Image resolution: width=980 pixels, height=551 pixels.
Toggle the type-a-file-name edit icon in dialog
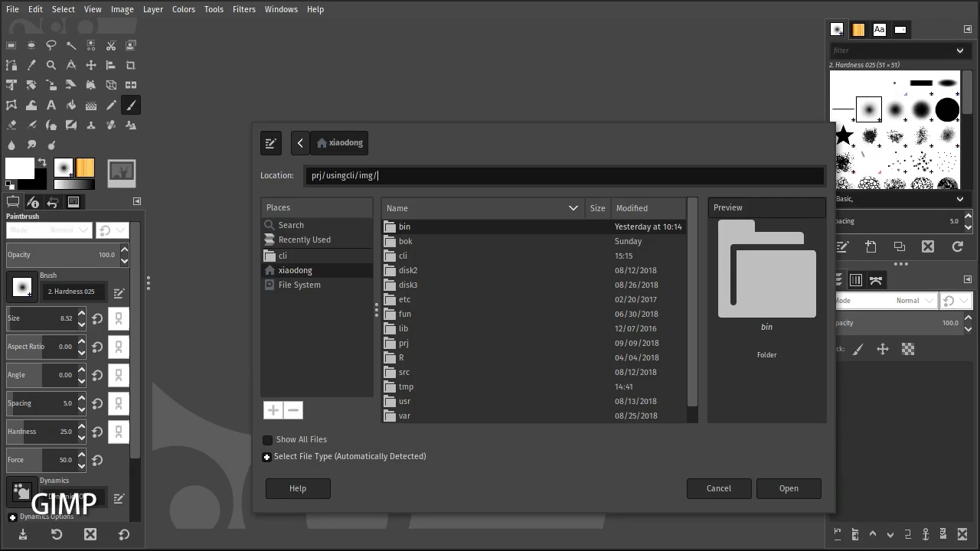click(270, 143)
